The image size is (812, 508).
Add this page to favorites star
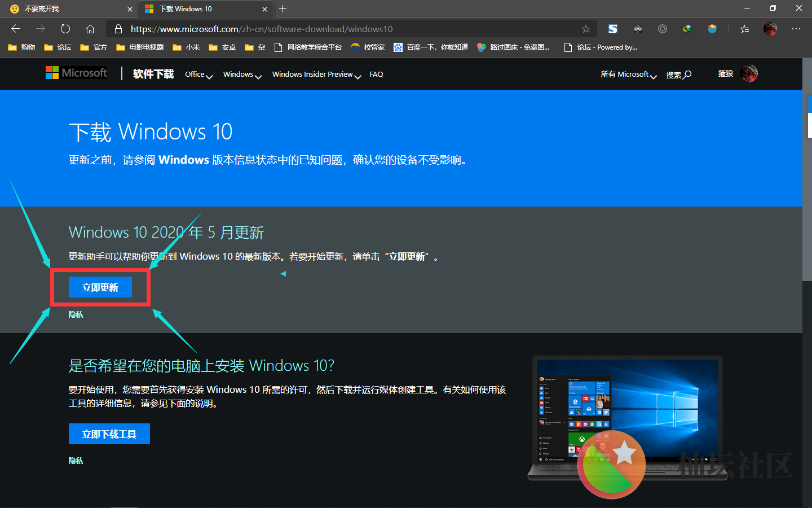(586, 29)
